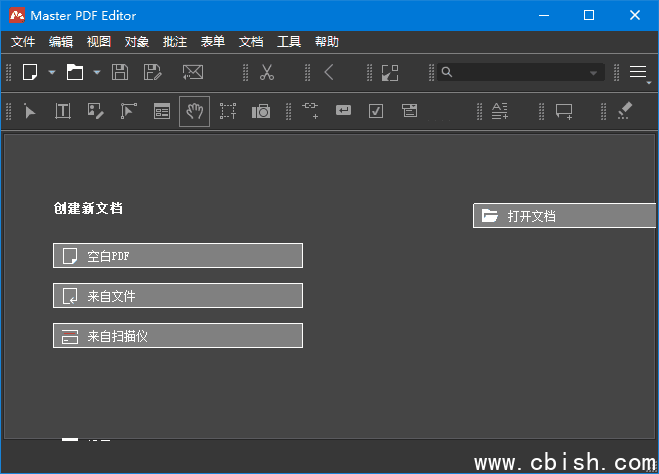Select the arrow Select tool

point(29,111)
